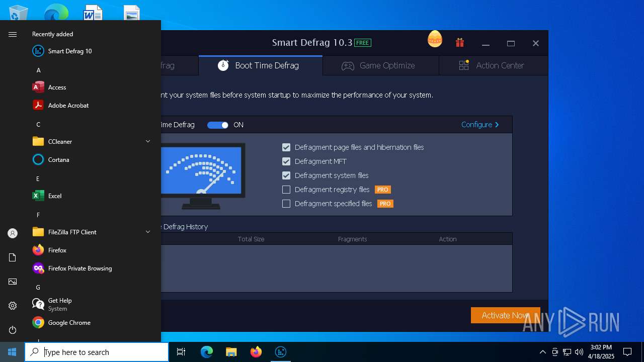Click the letter G group header

pos(38,288)
